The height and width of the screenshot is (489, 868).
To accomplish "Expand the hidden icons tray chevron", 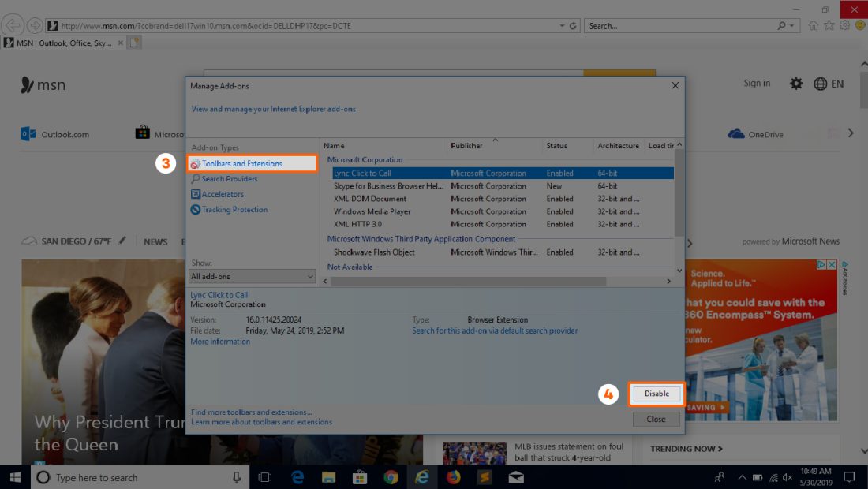I will tap(742, 477).
